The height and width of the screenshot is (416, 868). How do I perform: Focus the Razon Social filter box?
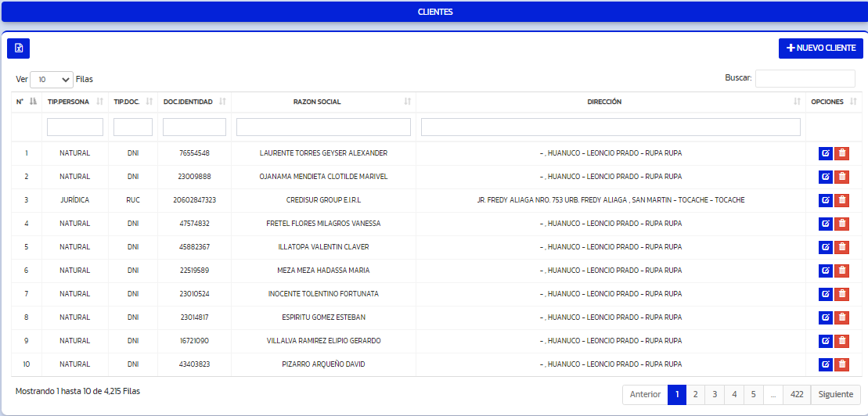tap(323, 127)
